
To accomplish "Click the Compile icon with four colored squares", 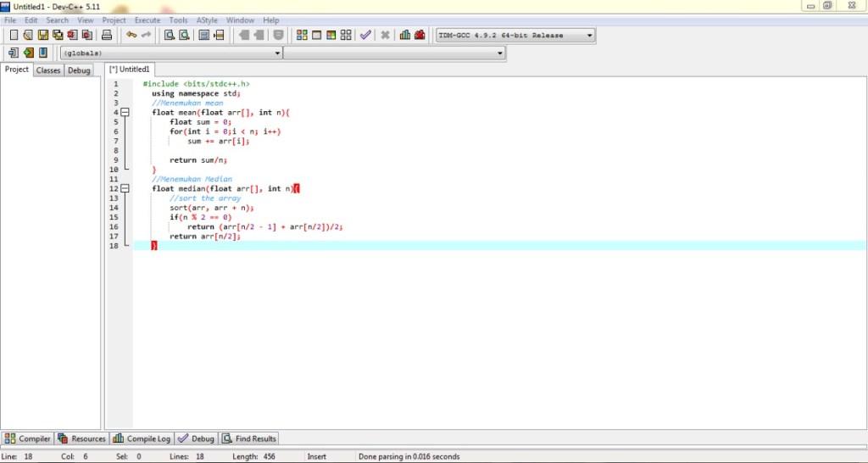I will pos(302,35).
